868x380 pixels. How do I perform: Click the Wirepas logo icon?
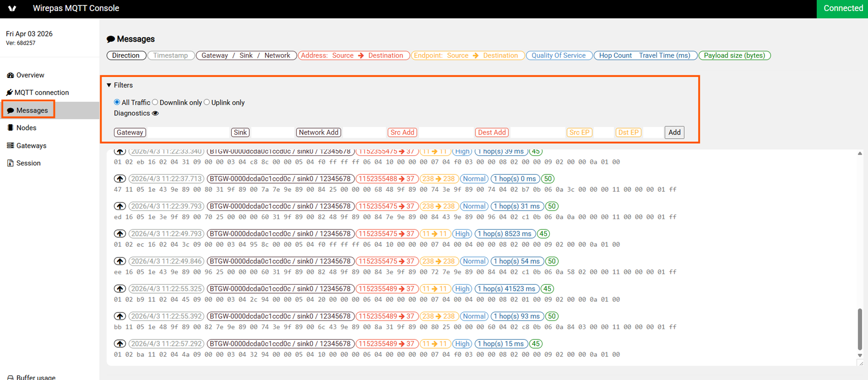12,8
